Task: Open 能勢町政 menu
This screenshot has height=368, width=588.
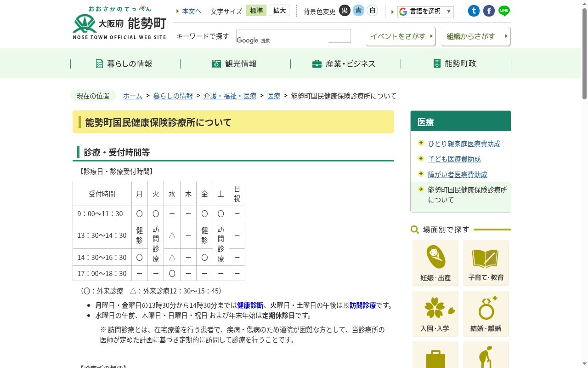Action: pyautogui.click(x=456, y=64)
